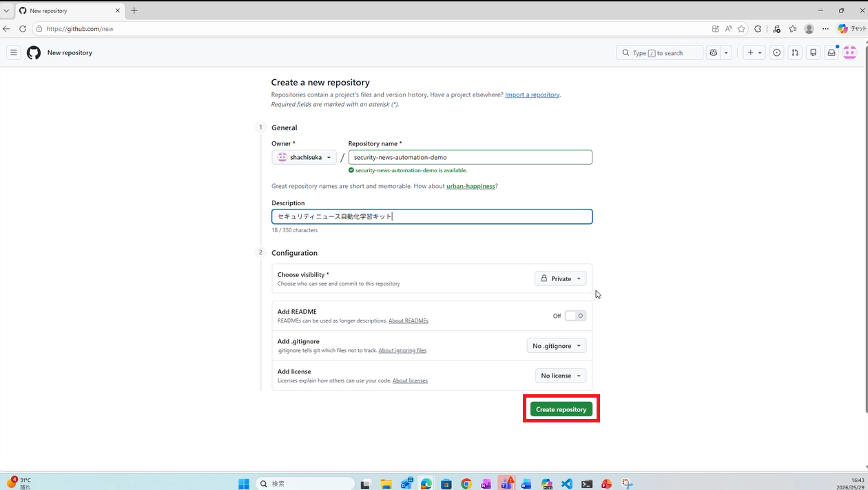The image size is (868, 490).
Task: Open the About licenses link
Action: [x=410, y=380]
